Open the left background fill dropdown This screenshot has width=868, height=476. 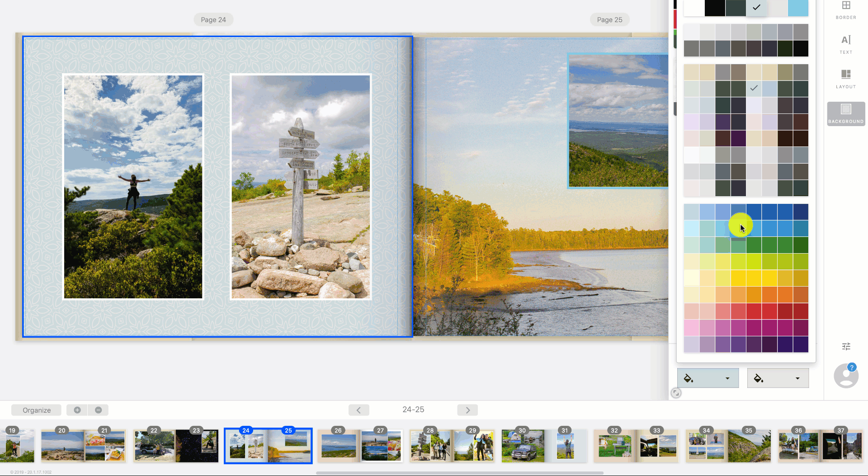[727, 378]
